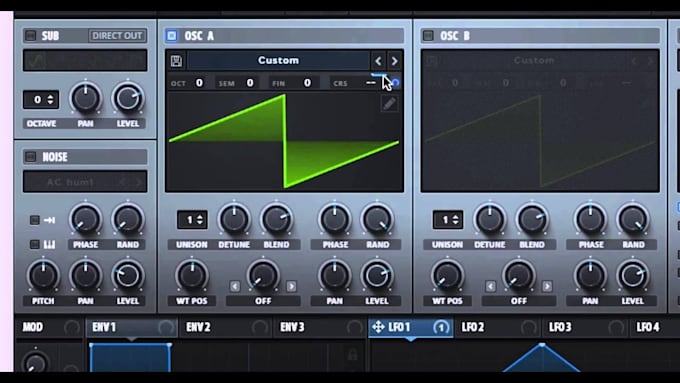Enable the SUB oscillator power toggle
This screenshot has height=383, width=680.
click(x=30, y=36)
